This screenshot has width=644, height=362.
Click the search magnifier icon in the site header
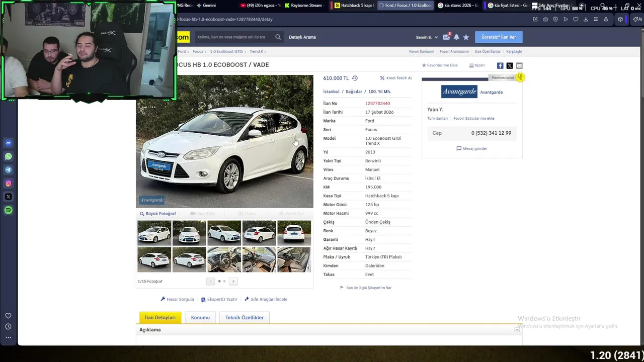pos(278,37)
